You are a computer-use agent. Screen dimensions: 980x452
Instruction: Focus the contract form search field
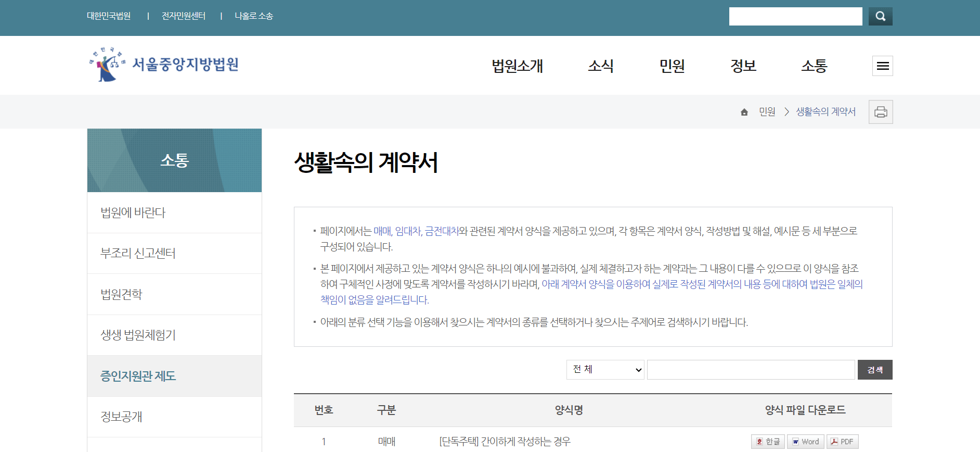pyautogui.click(x=751, y=370)
